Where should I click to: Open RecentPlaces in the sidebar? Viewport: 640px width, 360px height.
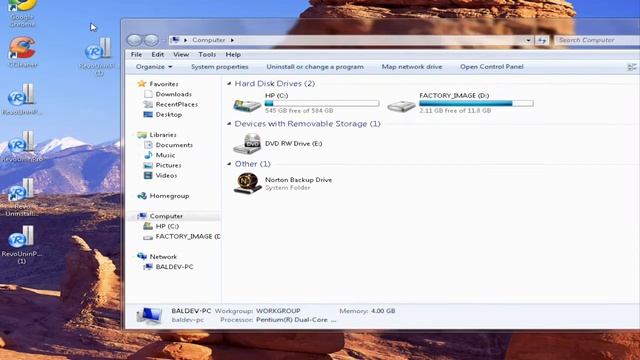tap(176, 104)
